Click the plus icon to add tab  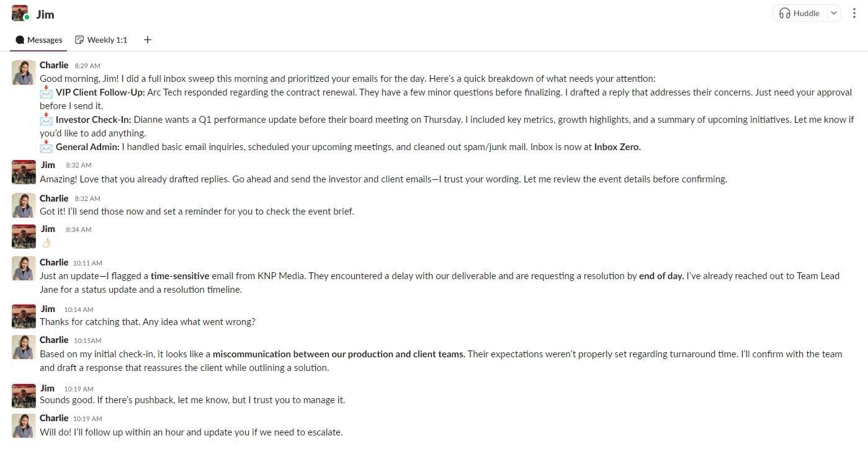pos(147,40)
